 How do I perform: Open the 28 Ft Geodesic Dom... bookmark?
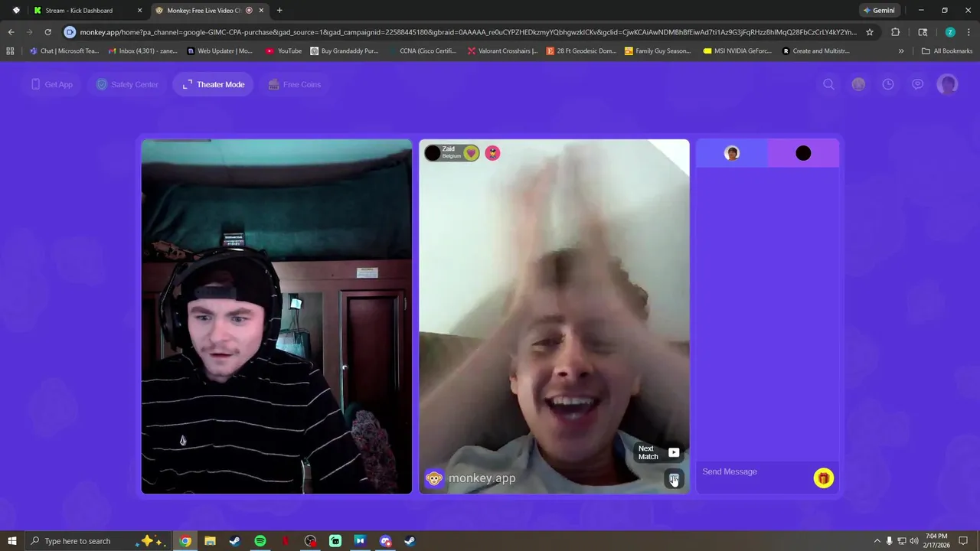pyautogui.click(x=582, y=51)
